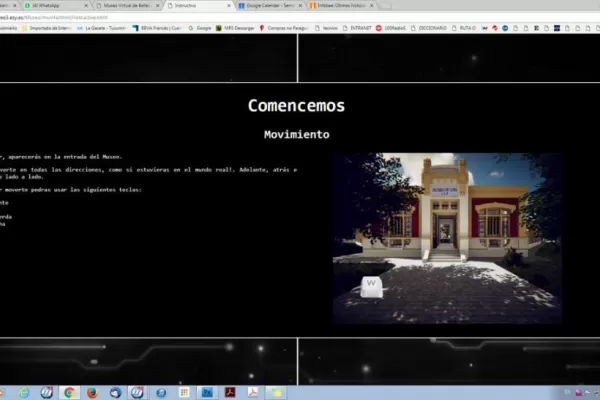Click text 'aparecerás en la entrada del Museo'
The width and height of the screenshot is (600, 400).
coord(65,157)
